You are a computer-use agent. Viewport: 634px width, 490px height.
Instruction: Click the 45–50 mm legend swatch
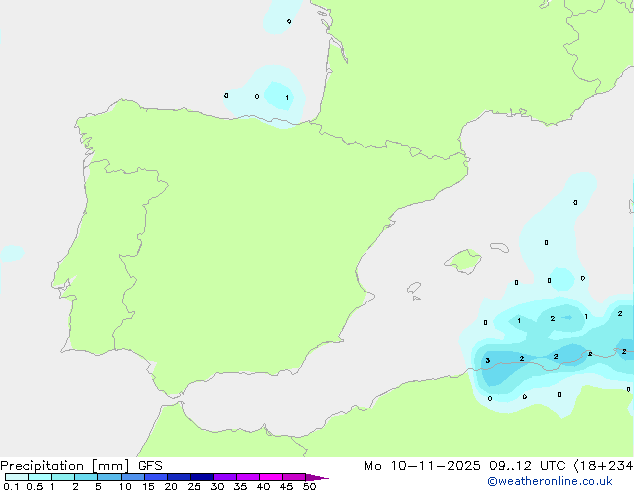click(x=294, y=477)
